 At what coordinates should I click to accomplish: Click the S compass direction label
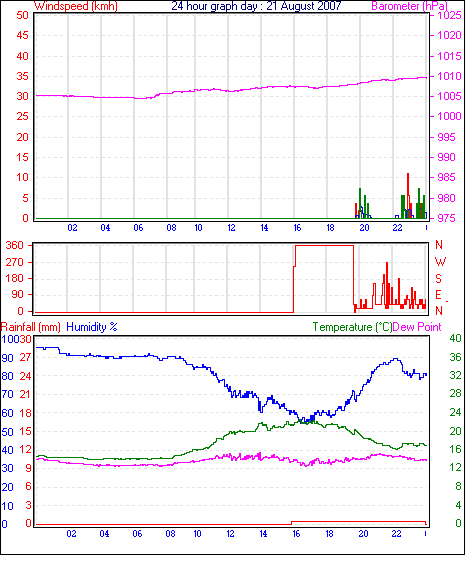coord(438,279)
